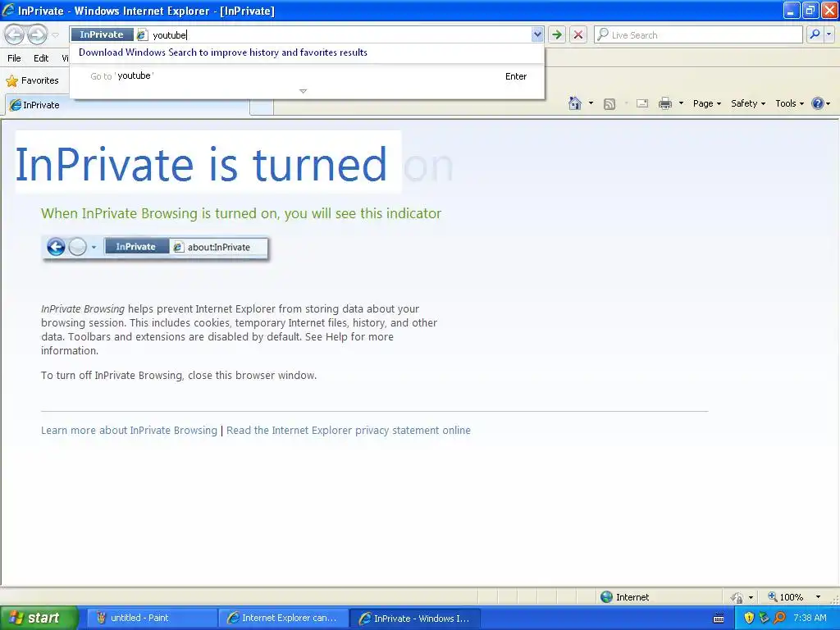Click the protected mode lock icon in status bar
Image resolution: width=840 pixels, height=630 pixels.
[x=737, y=597]
